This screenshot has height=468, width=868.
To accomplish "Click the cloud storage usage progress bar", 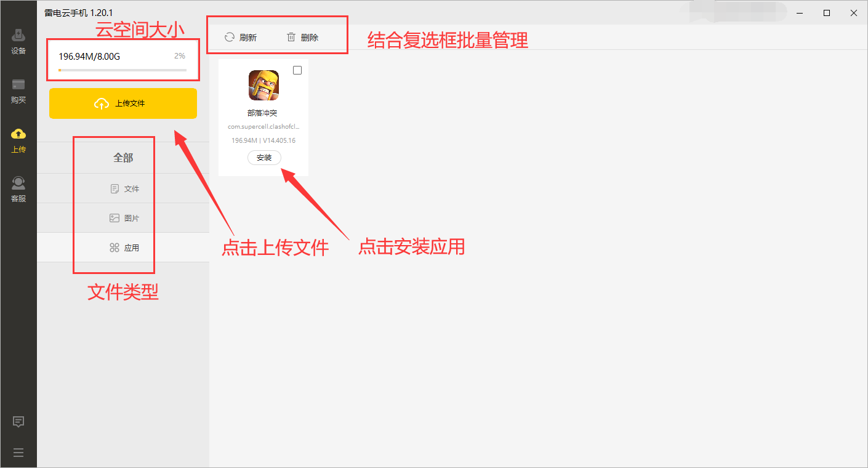I will pos(123,70).
